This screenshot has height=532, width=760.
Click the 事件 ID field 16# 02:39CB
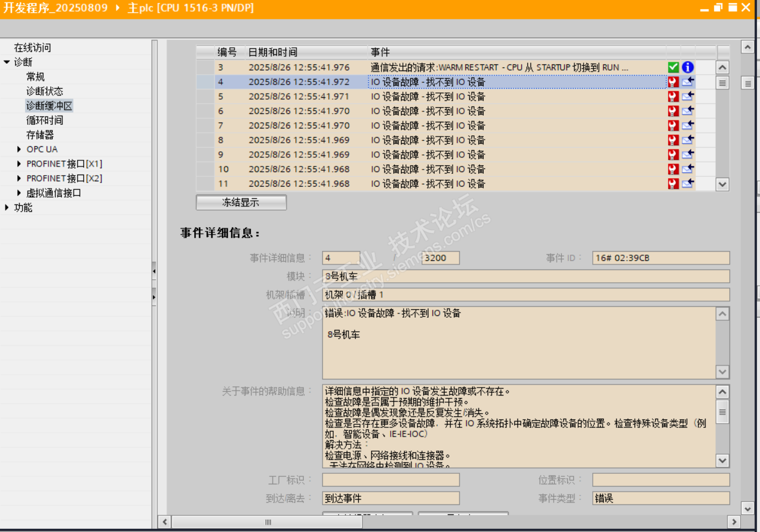pyautogui.click(x=661, y=258)
